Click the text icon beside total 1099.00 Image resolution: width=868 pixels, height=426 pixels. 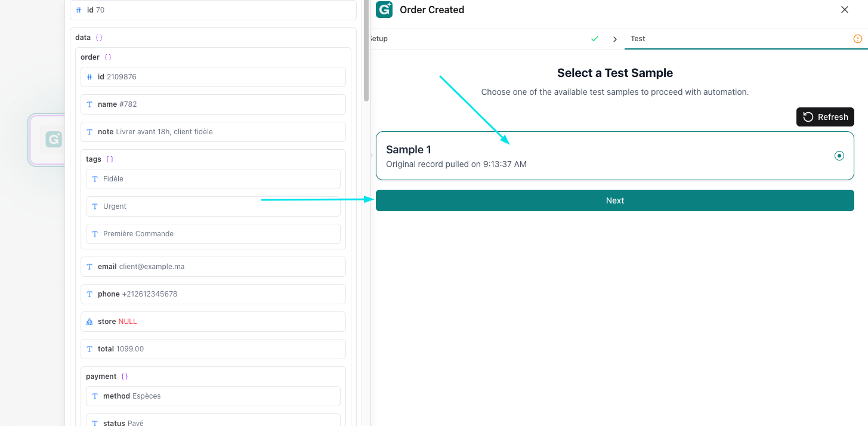(x=89, y=349)
